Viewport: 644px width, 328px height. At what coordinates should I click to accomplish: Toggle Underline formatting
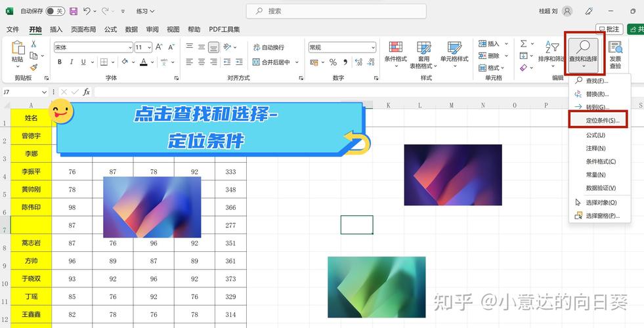tap(83, 62)
